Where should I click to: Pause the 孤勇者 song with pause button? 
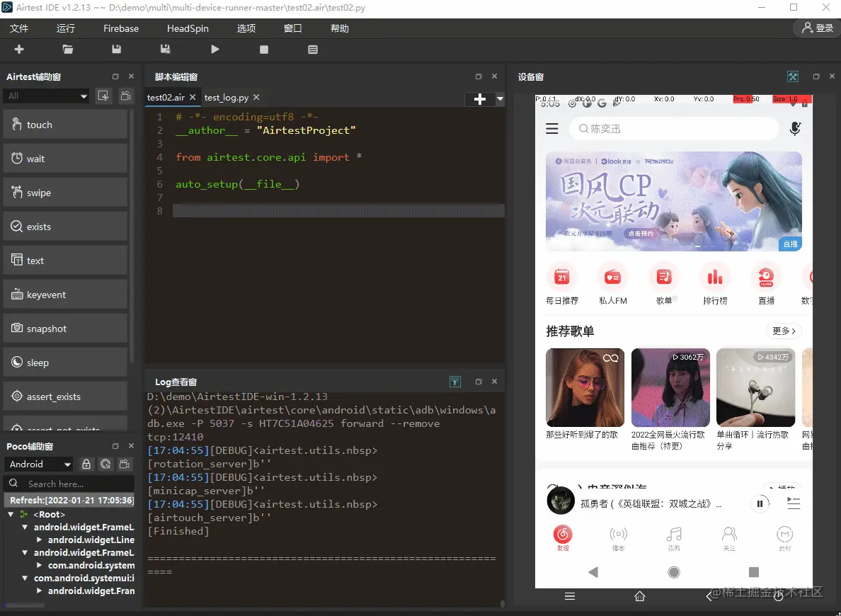pos(760,503)
